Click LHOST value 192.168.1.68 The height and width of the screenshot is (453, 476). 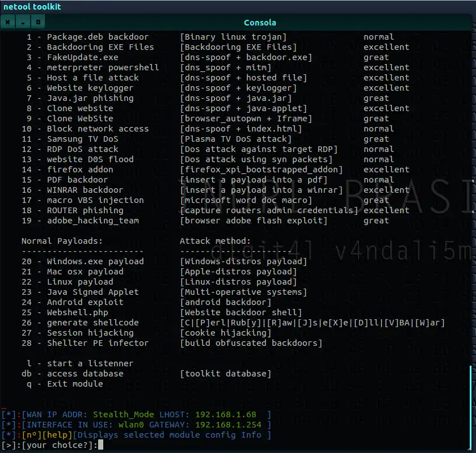(226, 414)
